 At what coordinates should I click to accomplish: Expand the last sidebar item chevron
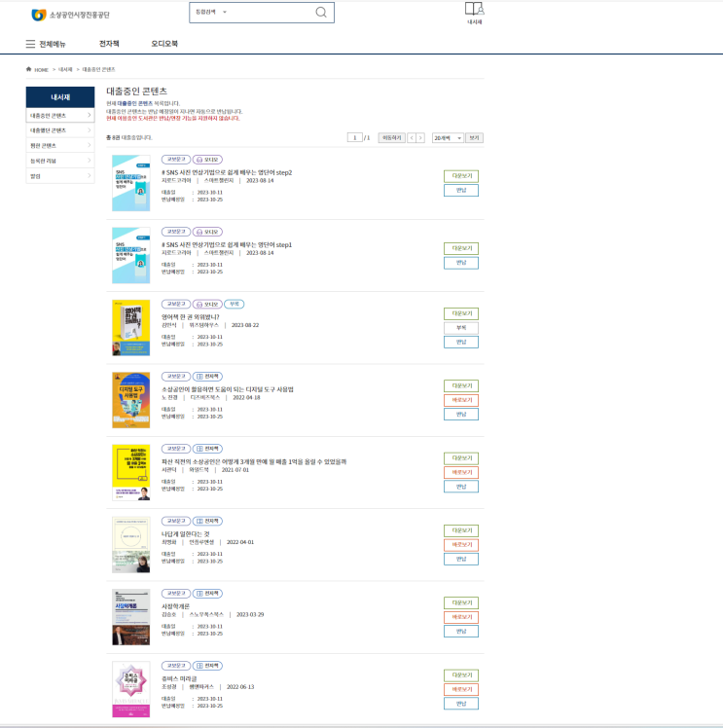90,176
